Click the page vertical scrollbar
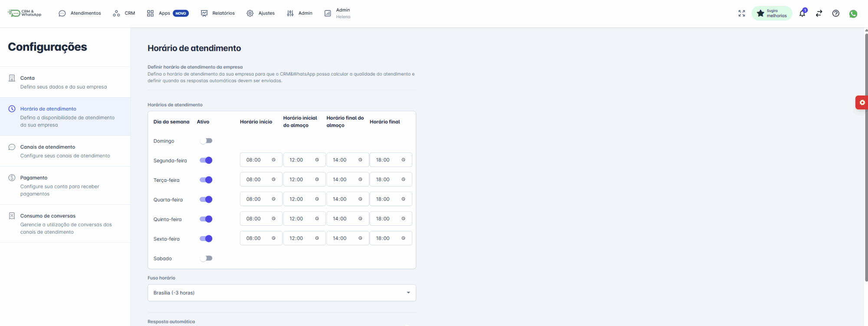This screenshot has height=326, width=868. (x=866, y=156)
